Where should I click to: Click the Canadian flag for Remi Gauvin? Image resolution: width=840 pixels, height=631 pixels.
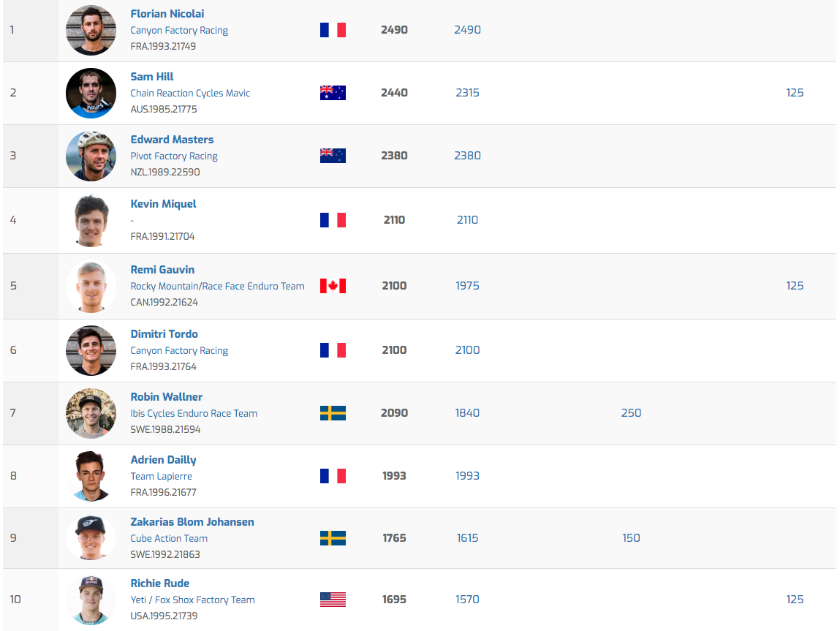click(x=333, y=286)
